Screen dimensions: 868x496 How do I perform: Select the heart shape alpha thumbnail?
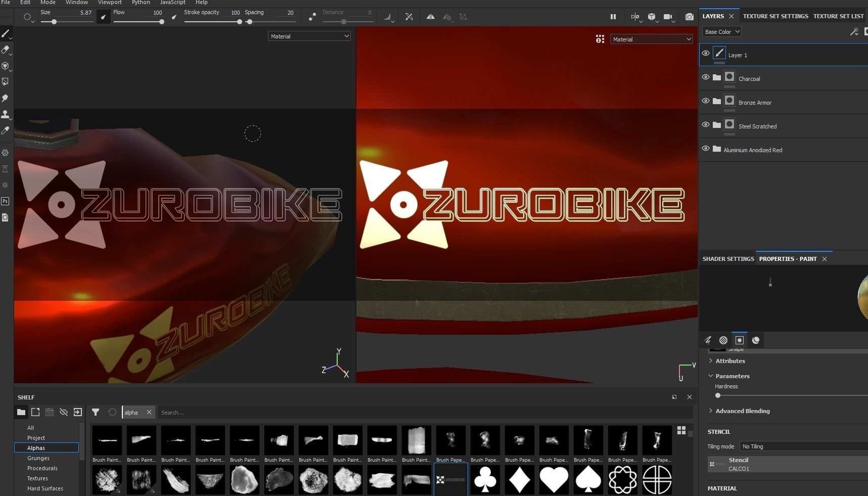tap(554, 479)
